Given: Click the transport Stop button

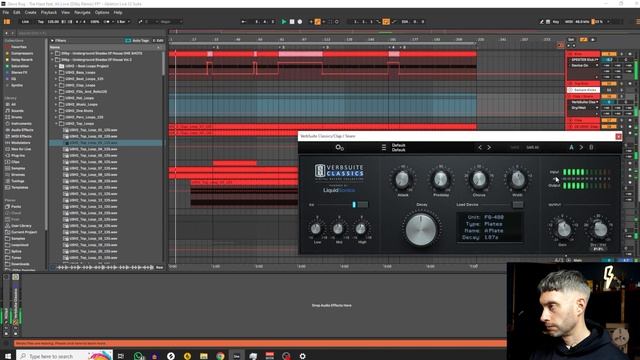Looking at the screenshot, I should 292,22.
